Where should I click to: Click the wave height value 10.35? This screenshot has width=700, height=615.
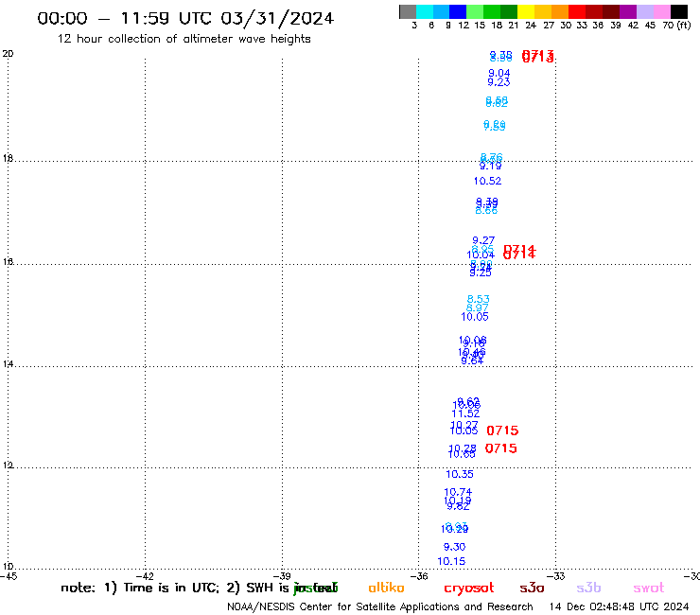pos(460,474)
